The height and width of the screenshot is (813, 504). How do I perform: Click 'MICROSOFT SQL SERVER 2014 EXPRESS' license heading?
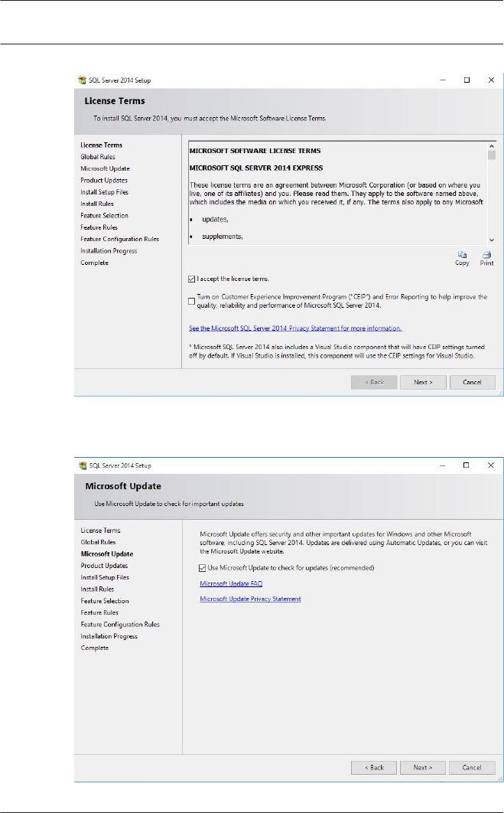click(x=256, y=168)
